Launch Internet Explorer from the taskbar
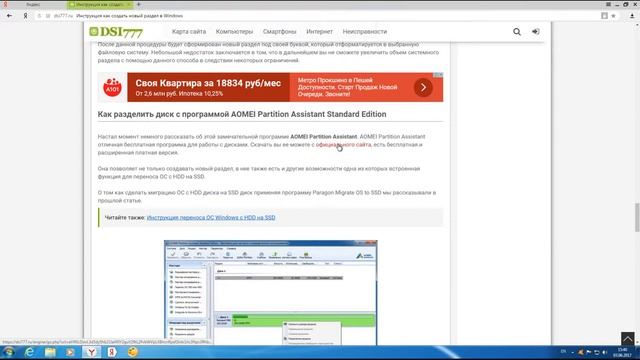The image size is (640, 360). click(29, 352)
